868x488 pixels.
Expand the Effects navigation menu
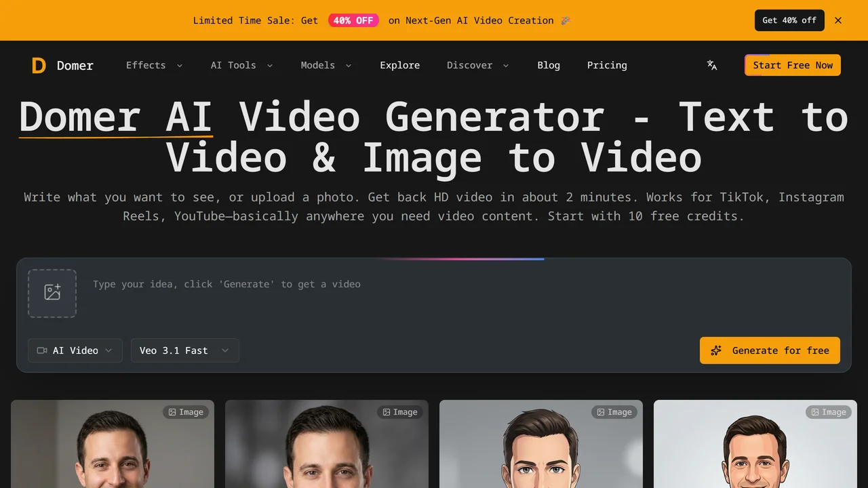154,65
